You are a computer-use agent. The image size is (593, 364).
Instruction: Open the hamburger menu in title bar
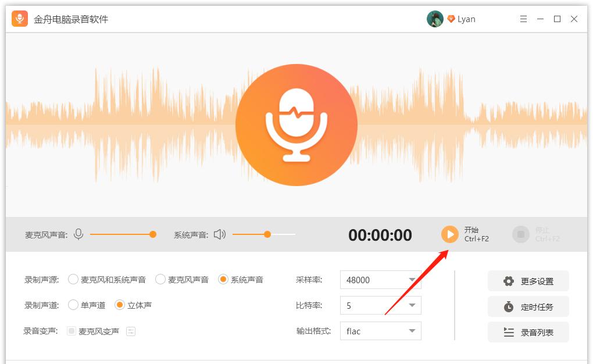tap(524, 19)
